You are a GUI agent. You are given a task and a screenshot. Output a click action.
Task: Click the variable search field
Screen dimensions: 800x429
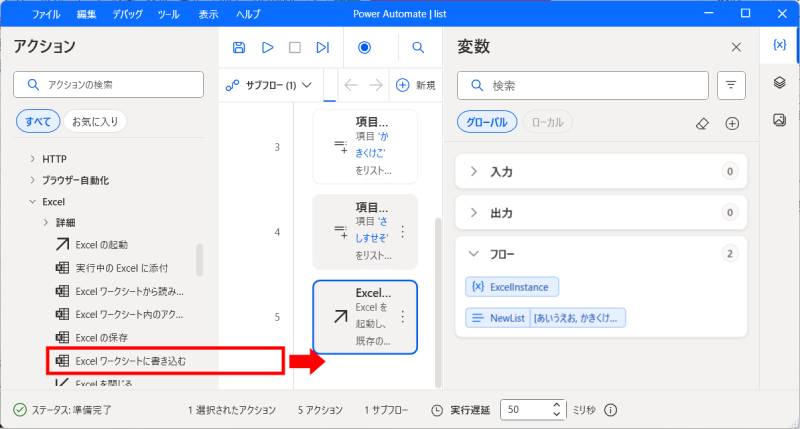(583, 85)
